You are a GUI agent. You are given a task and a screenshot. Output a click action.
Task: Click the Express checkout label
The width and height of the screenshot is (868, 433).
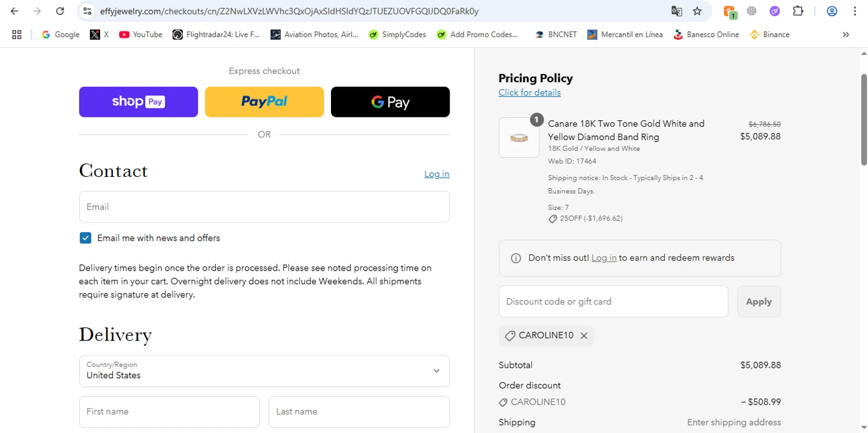[x=264, y=71]
